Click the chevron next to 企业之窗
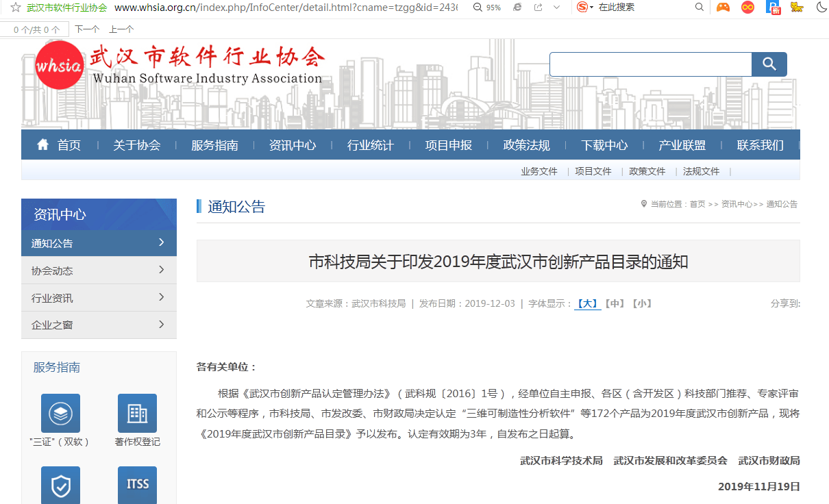This screenshot has width=829, height=504. click(162, 324)
